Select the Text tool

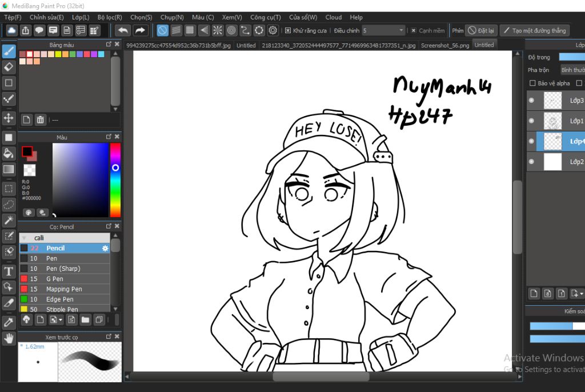pos(9,271)
